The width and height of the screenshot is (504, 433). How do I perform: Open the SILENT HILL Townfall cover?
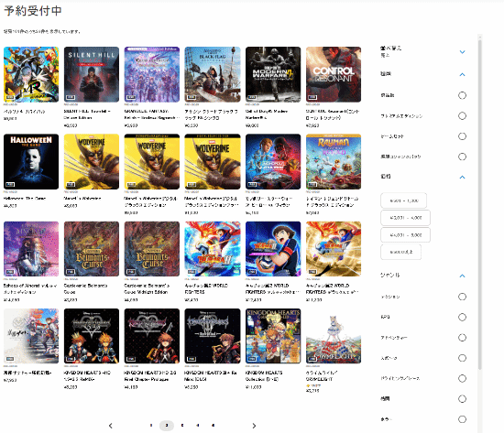tap(92, 74)
